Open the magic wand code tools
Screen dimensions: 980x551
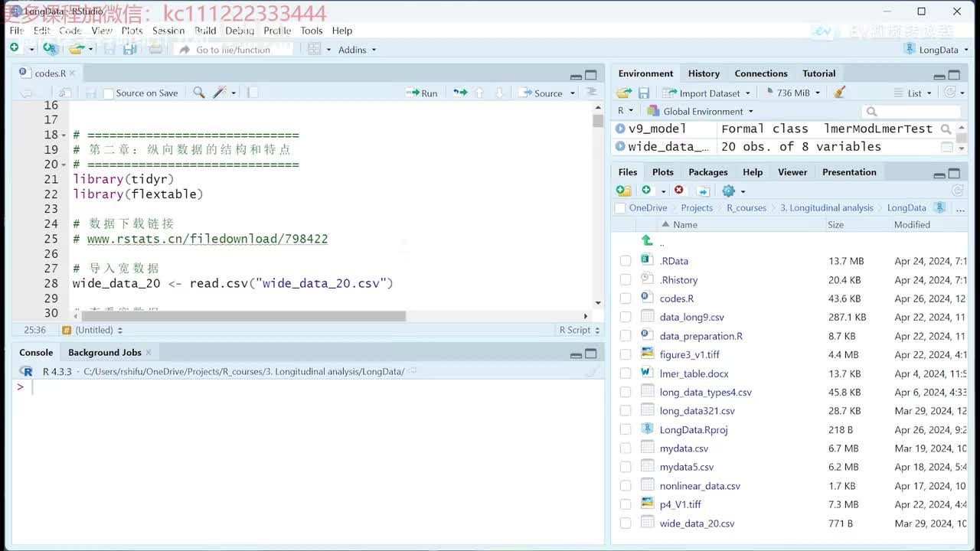tap(220, 93)
